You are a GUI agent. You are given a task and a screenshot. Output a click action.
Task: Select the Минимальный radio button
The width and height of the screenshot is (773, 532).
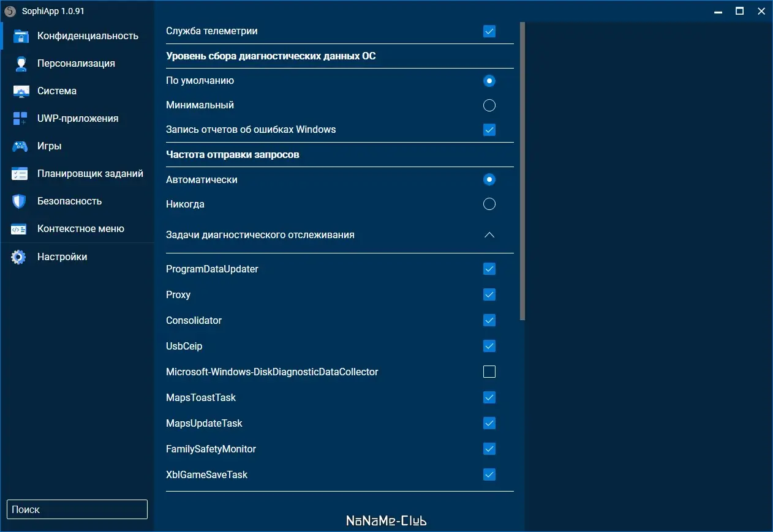[x=489, y=105]
